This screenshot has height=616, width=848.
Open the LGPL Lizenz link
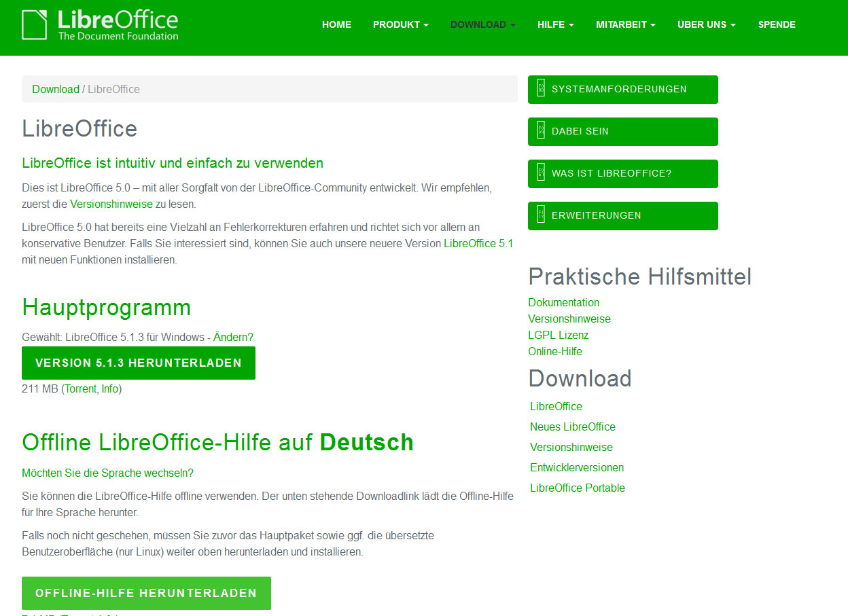pyautogui.click(x=559, y=335)
